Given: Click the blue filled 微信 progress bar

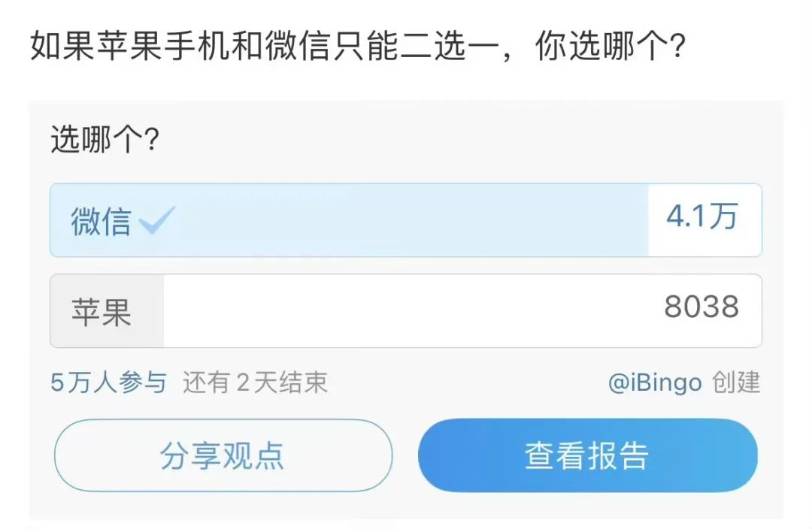Looking at the screenshot, I should coord(406,220).
